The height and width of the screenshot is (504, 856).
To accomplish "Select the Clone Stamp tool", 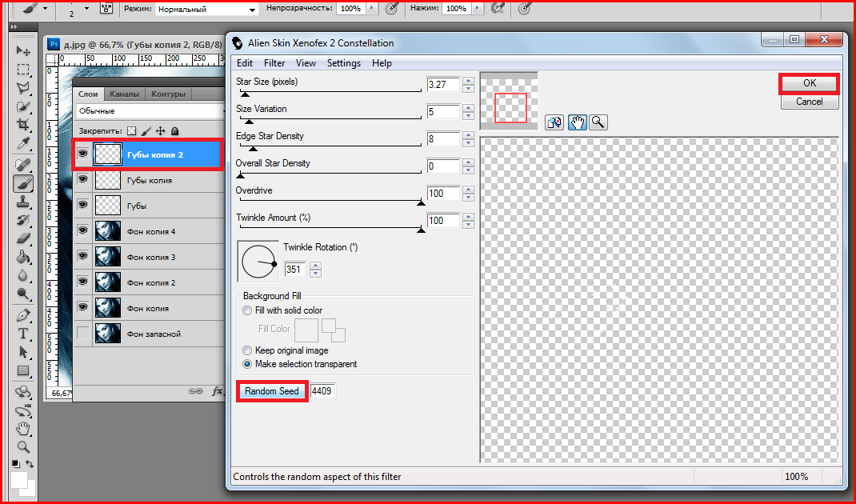I will 23,202.
